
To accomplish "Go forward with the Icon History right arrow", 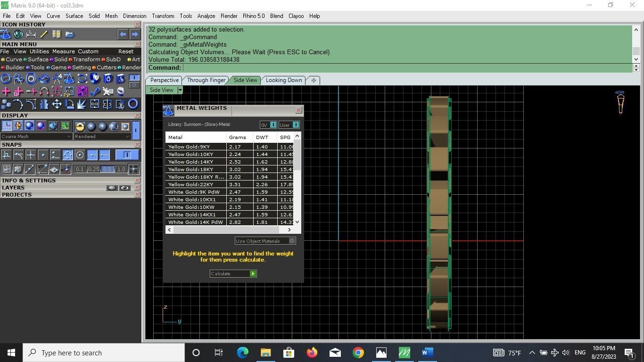I will pos(135,34).
